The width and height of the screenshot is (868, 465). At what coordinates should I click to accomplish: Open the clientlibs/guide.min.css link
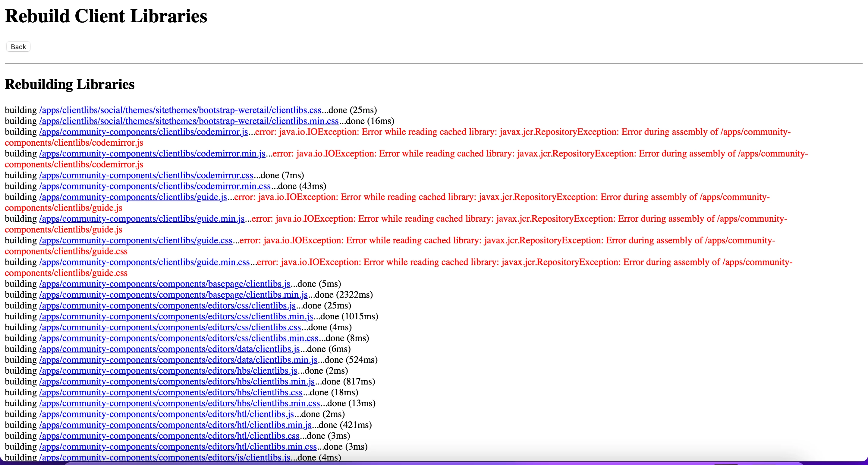tap(145, 262)
